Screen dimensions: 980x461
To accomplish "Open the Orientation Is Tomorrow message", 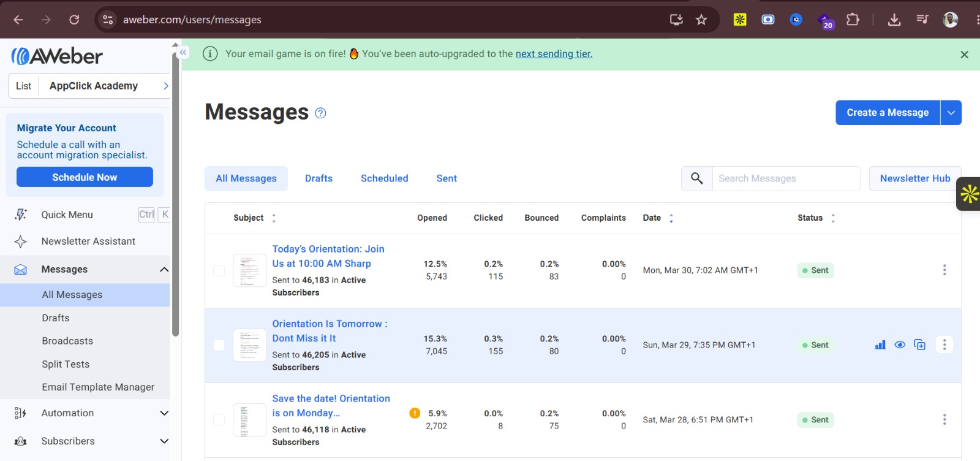I will coord(330,331).
